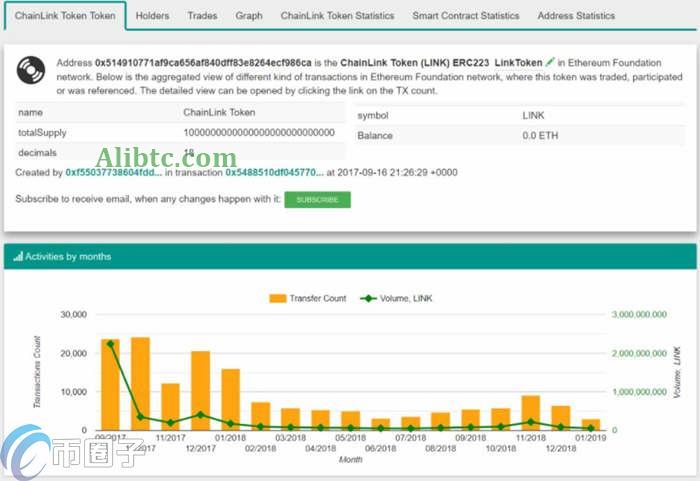Open the Graph tab

(249, 16)
